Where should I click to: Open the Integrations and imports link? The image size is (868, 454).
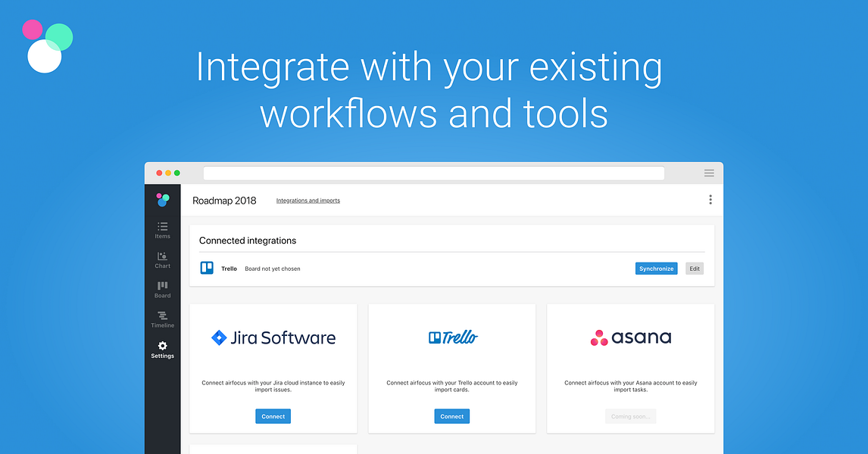point(308,201)
